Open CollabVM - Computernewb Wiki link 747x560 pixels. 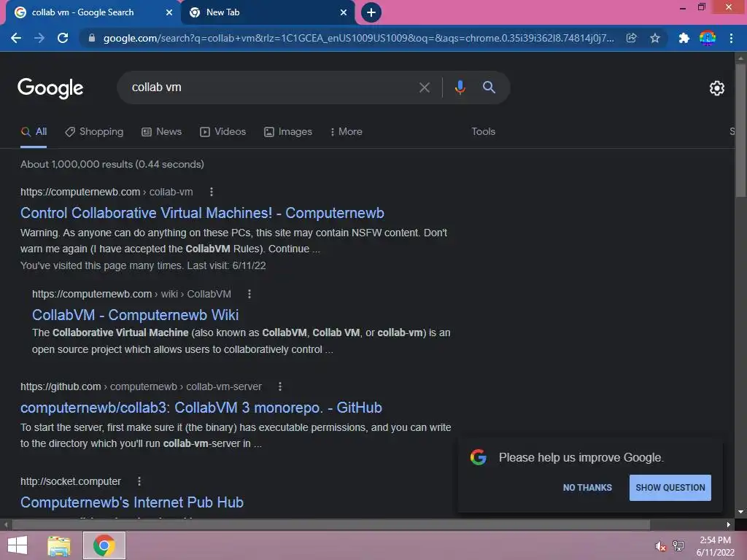point(135,315)
